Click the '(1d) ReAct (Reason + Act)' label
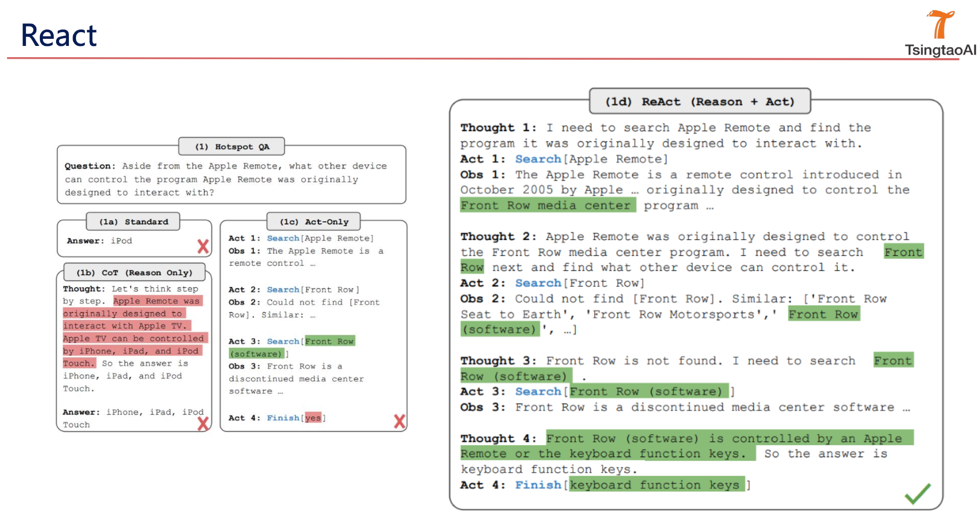The image size is (980, 517). pos(700,102)
